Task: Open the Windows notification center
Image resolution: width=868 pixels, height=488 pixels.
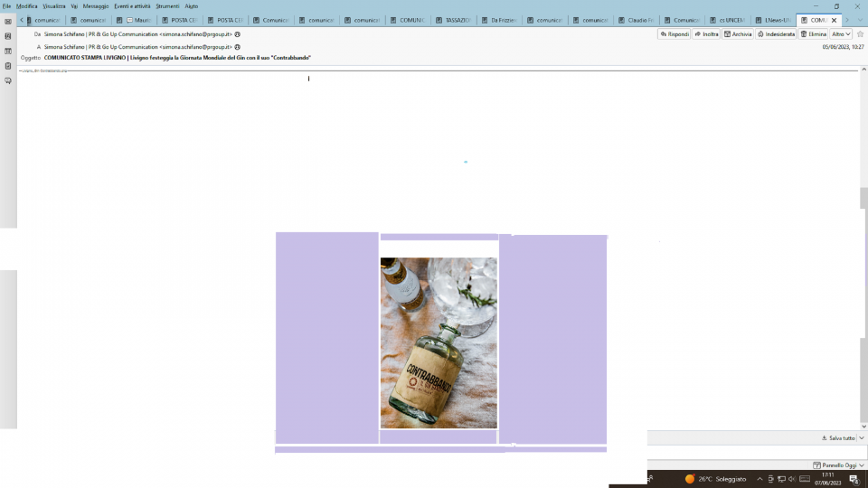Action: coord(854,479)
